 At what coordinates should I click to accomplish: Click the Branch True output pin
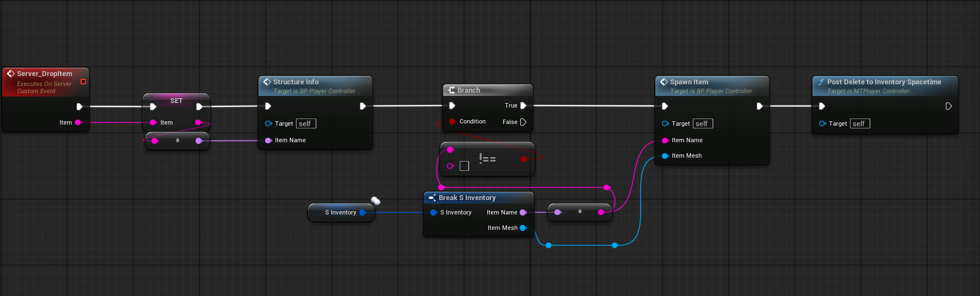[523, 105]
